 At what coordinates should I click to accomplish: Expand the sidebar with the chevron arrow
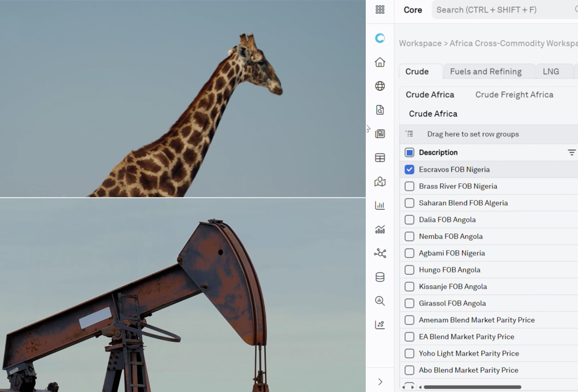tap(380, 382)
